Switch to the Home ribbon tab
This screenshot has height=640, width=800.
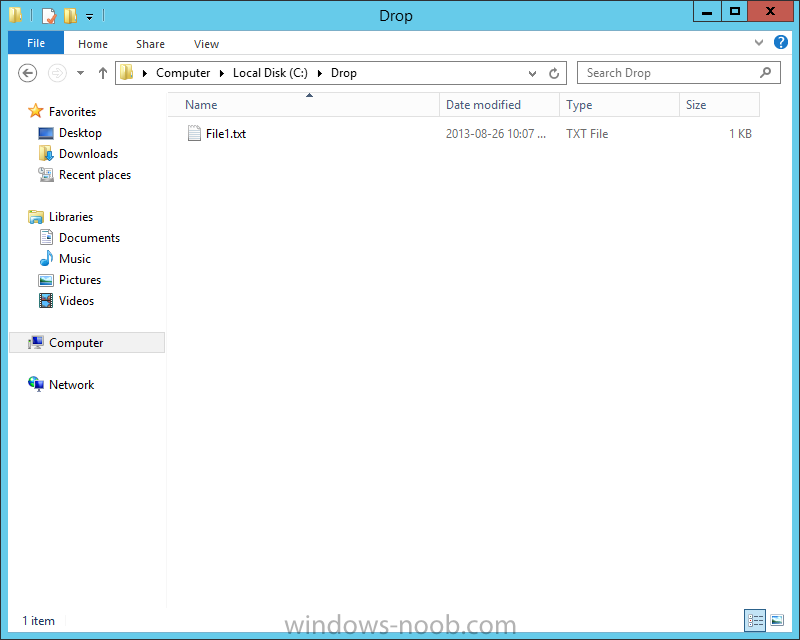[93, 44]
